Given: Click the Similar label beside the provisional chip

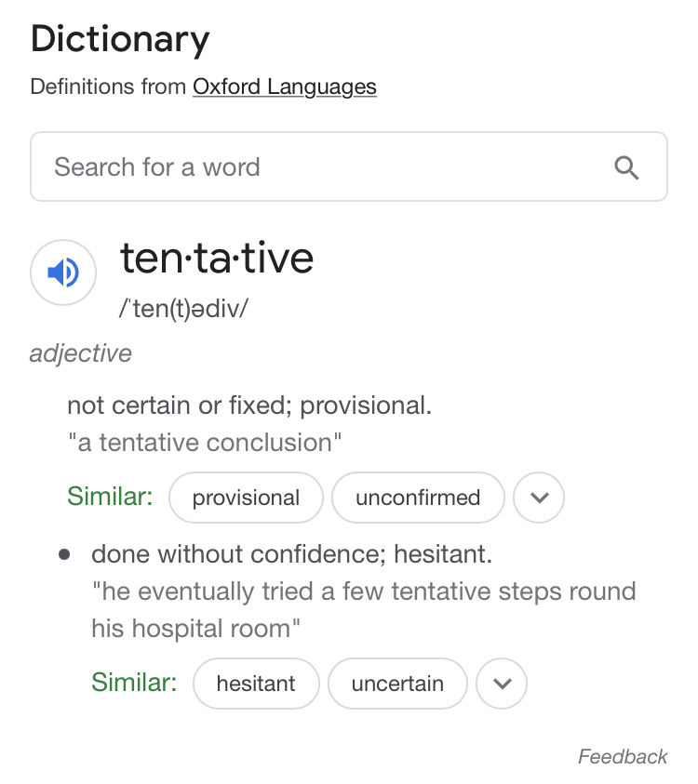Looking at the screenshot, I should tap(110, 497).
